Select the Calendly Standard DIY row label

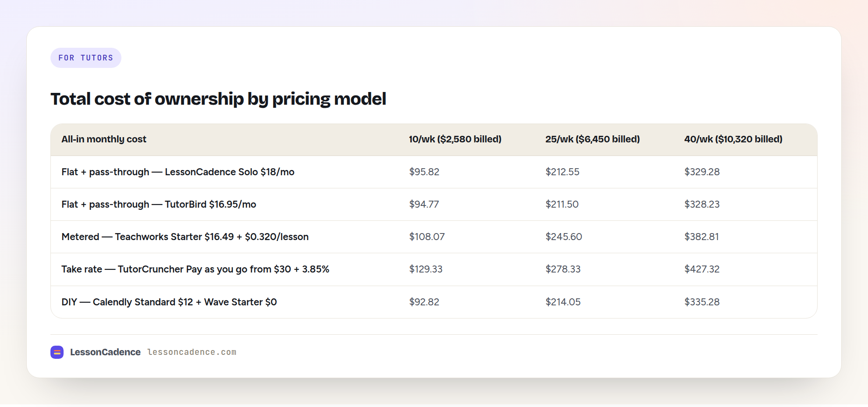click(x=169, y=302)
